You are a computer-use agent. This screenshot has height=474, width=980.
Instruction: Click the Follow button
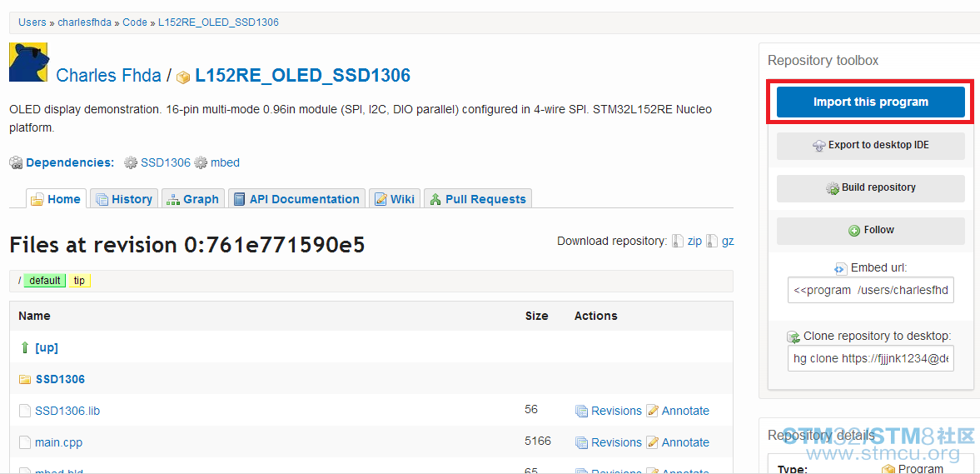click(x=871, y=230)
